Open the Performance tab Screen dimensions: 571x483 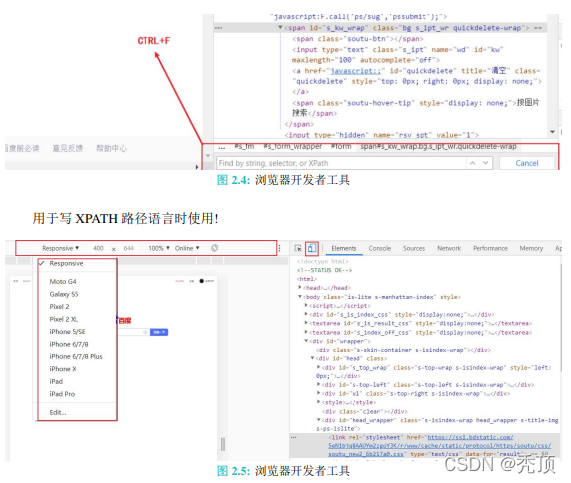point(490,248)
